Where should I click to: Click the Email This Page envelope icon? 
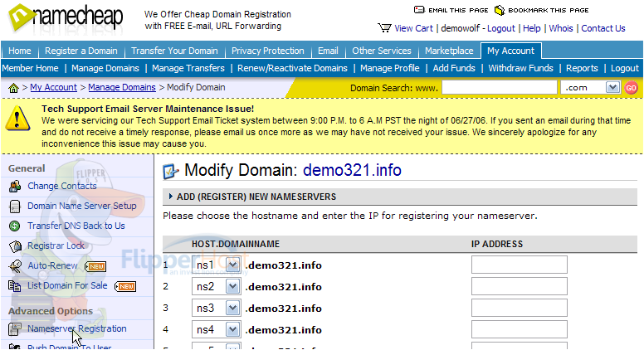419,10
